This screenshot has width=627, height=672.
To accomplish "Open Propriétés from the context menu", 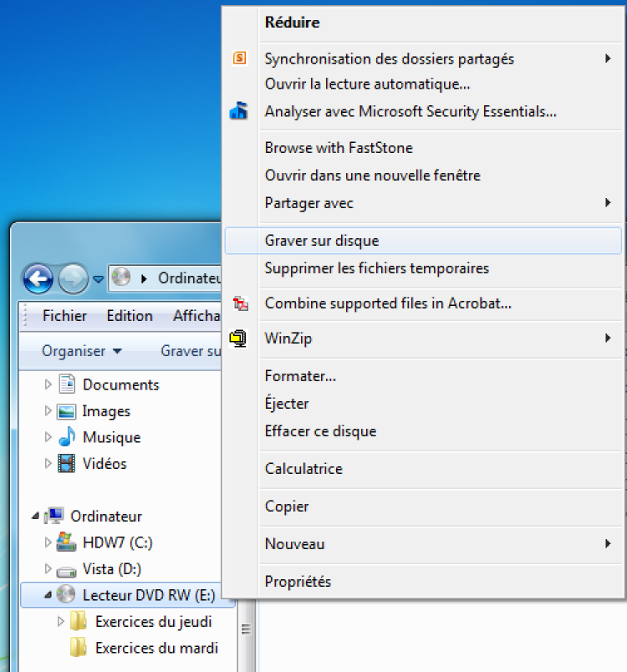I will [298, 582].
